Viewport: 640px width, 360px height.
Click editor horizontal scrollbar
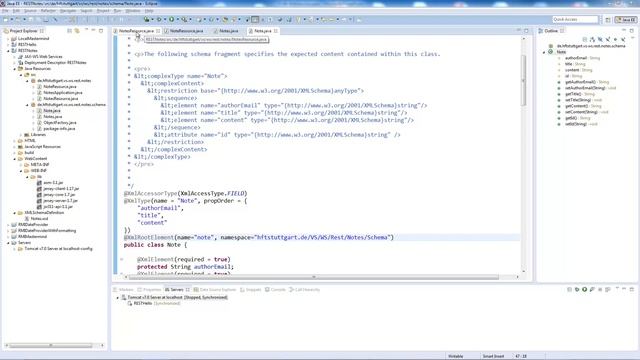(x=313, y=277)
